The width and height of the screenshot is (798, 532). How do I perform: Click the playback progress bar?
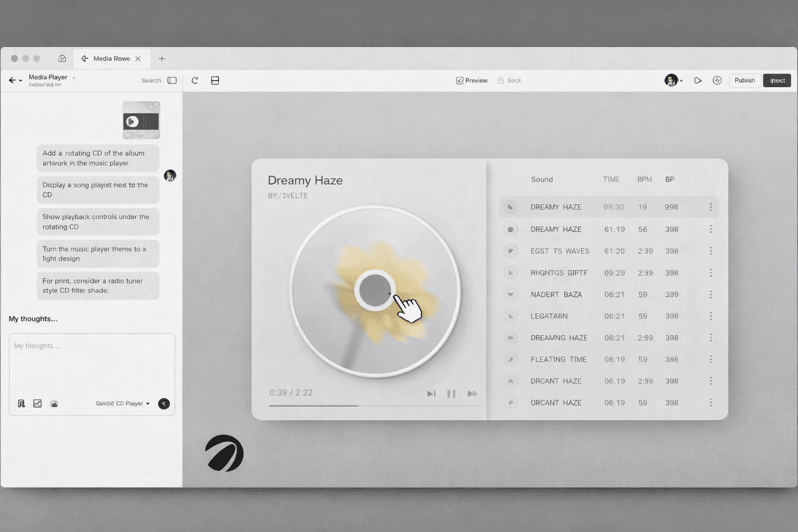[x=374, y=406]
